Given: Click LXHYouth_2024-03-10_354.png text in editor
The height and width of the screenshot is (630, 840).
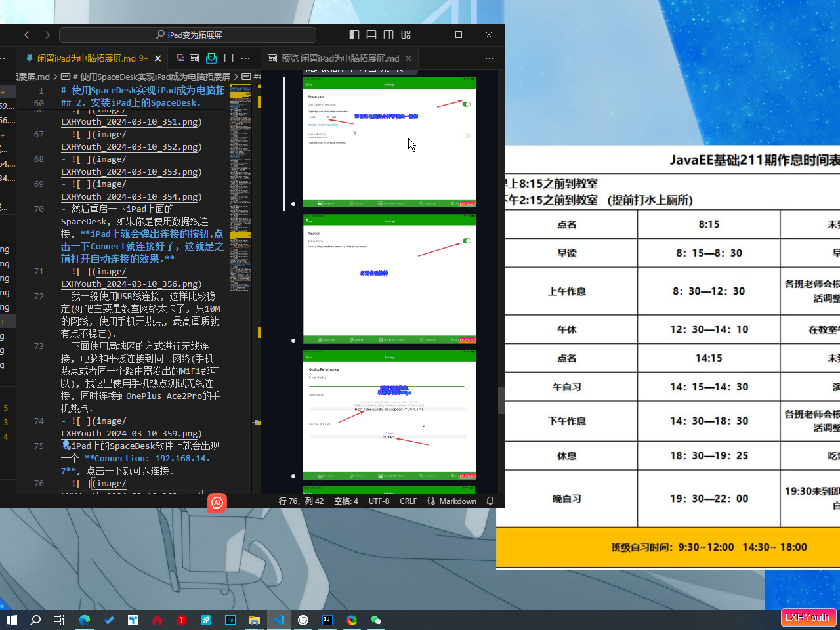Looking at the screenshot, I should 129,196.
